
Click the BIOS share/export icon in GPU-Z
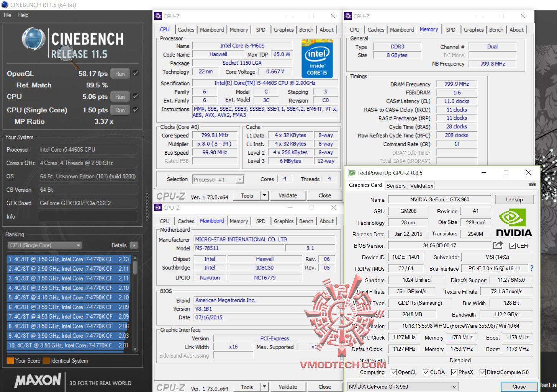click(x=498, y=245)
